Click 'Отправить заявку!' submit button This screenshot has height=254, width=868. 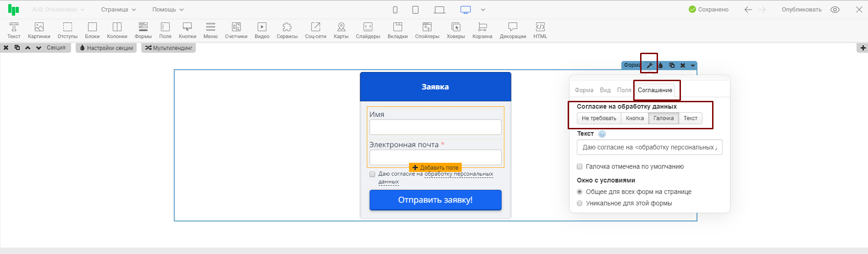435,200
